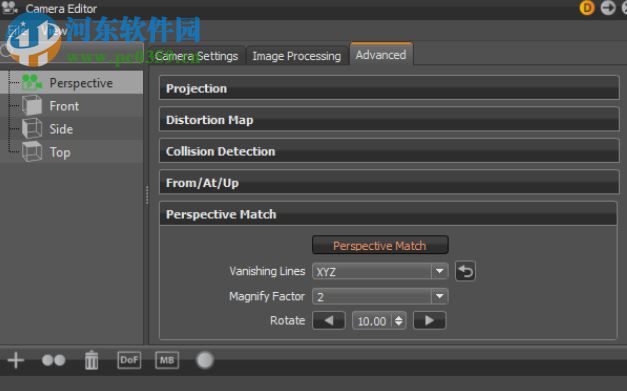Click the Top view cube icon
This screenshot has width=627, height=391.
(32, 152)
